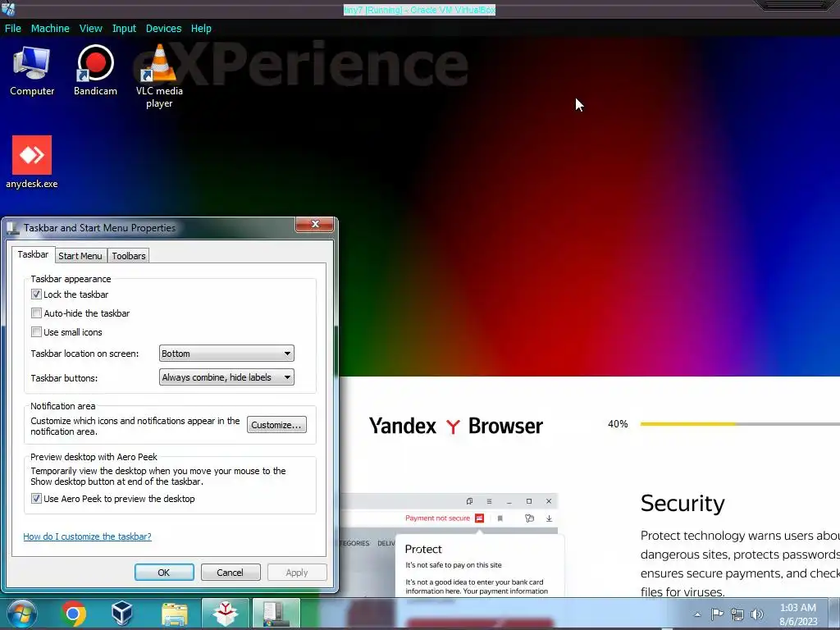Click the Security heading in installer
The height and width of the screenshot is (630, 840).
tap(682, 503)
